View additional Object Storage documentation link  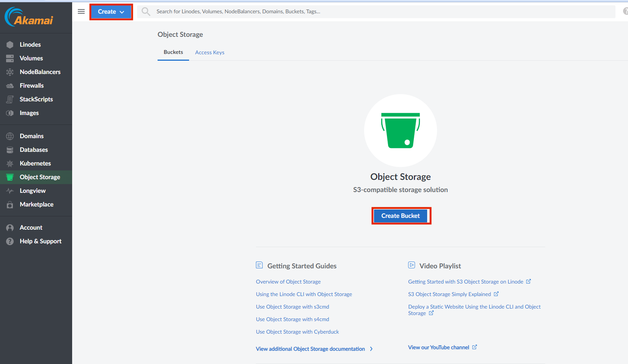pos(314,349)
